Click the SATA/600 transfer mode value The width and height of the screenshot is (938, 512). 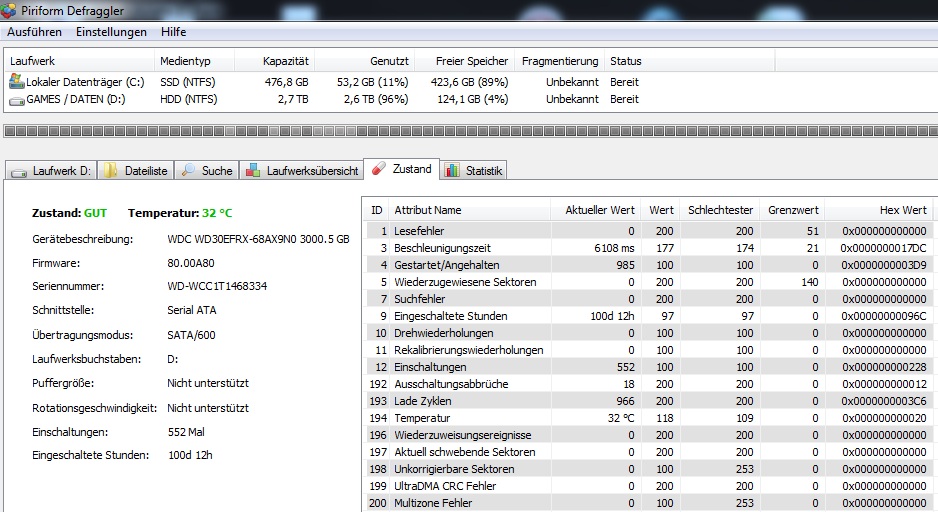point(191,335)
